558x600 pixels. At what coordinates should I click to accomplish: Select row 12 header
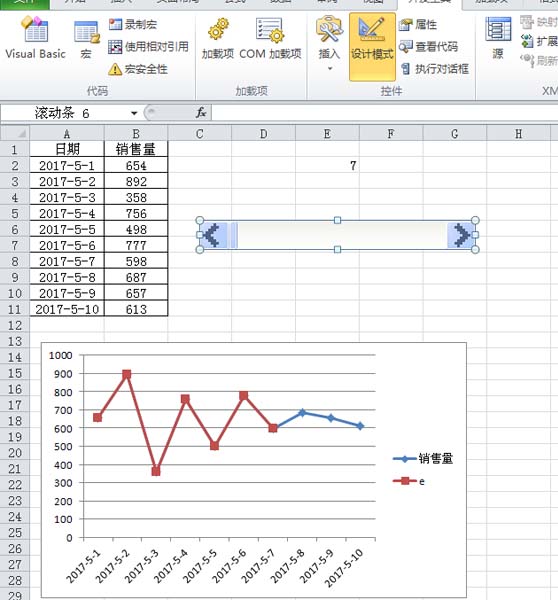tap(15, 326)
